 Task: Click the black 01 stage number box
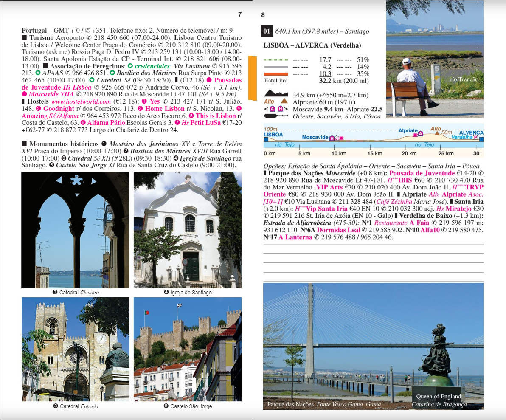pos(267,31)
